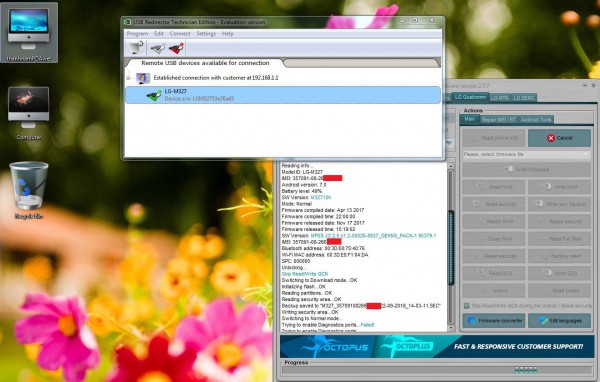Click the Read Full flash button
Screen dimensions: 600x382
tap(559, 238)
